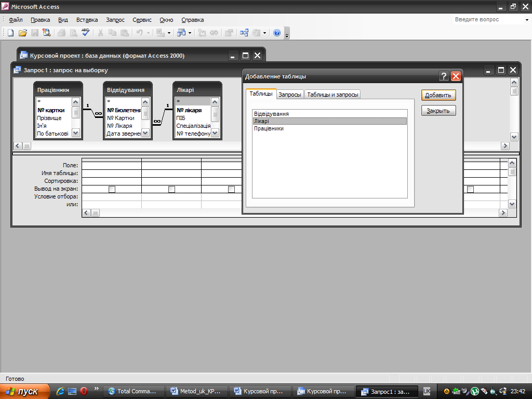The image size is (532, 399).
Task: Click the Cut scissors icon
Action: pos(100,33)
